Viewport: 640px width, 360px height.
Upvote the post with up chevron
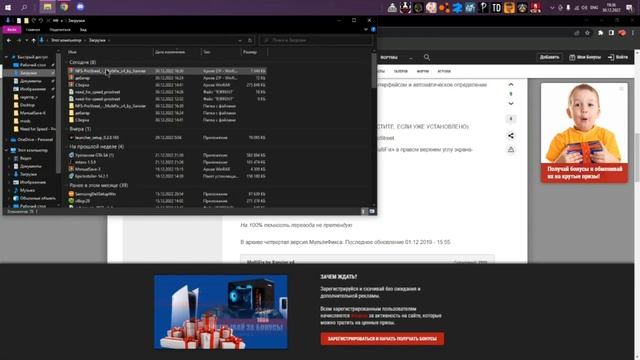pyautogui.click(x=511, y=84)
